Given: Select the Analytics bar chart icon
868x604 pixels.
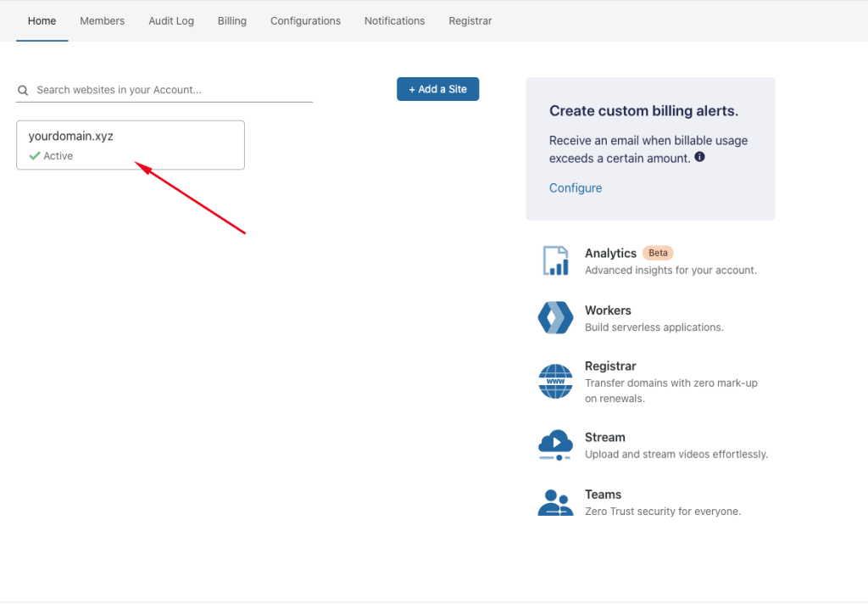Looking at the screenshot, I should tap(555, 260).
